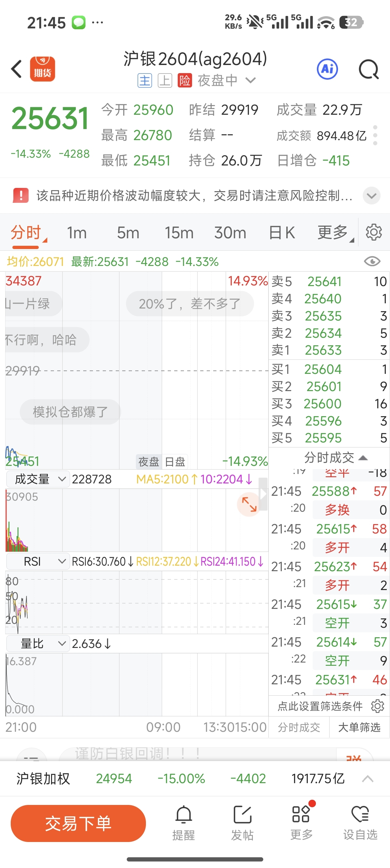
Task: Open the filter settings gear icon
Action: [x=377, y=706]
